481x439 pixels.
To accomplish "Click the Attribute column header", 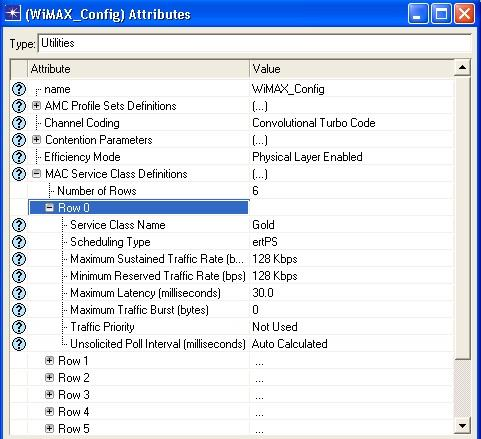I will pos(138,69).
